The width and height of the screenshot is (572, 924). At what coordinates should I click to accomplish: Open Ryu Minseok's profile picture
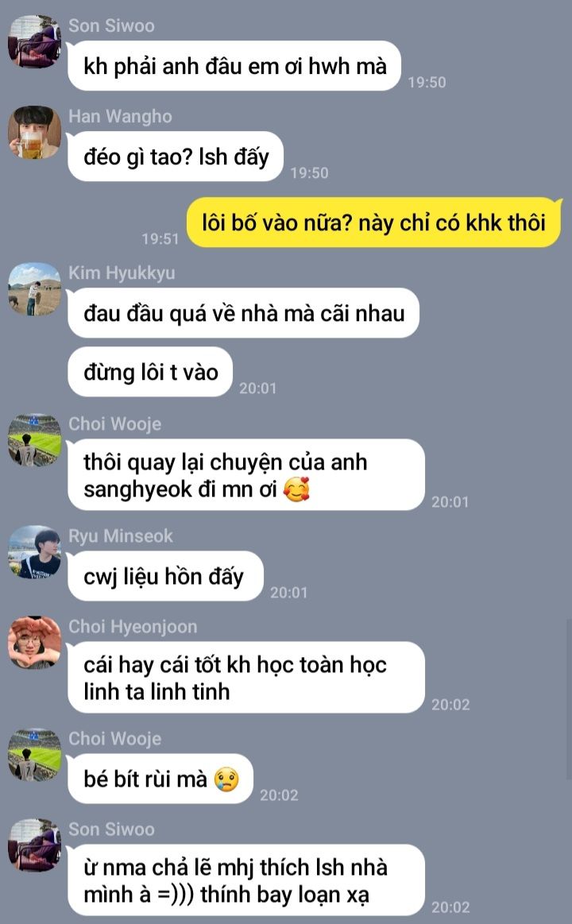(34, 552)
